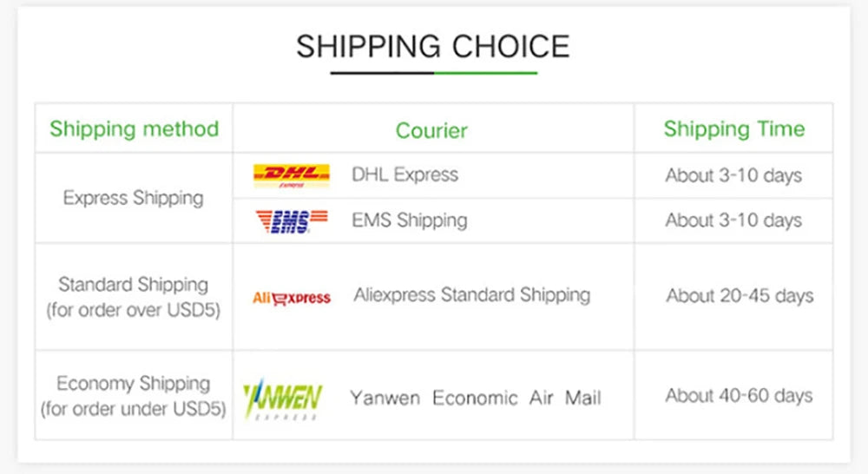This screenshot has height=474, width=868.
Task: Click the DHL Express logo
Action: tap(291, 175)
